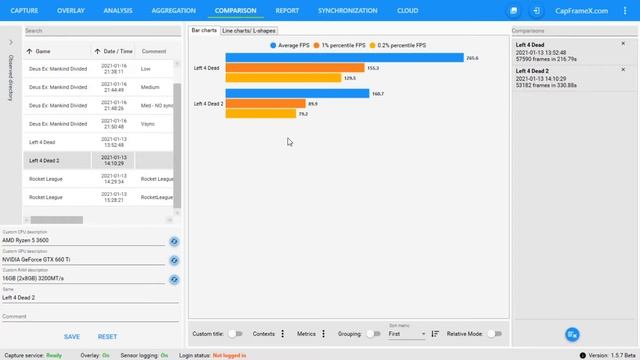The width and height of the screenshot is (640, 360).
Task: Invert the sort order icon
Action: click(x=435, y=334)
